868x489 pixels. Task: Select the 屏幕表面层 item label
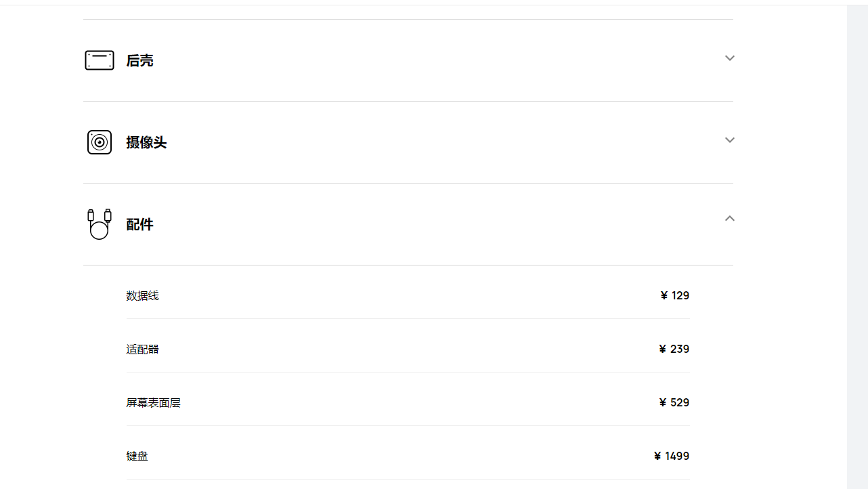coord(153,403)
